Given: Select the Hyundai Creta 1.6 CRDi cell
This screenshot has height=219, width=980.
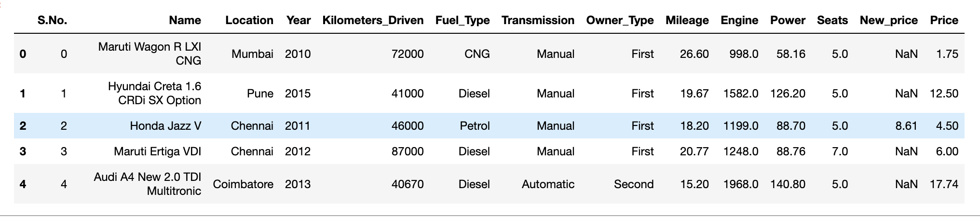Looking at the screenshot, I should (x=154, y=93).
